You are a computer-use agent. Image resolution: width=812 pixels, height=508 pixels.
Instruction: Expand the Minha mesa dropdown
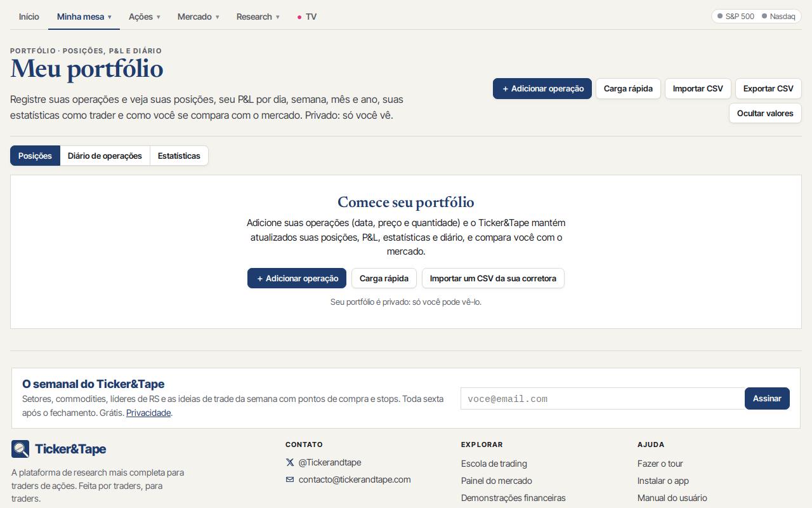point(84,17)
